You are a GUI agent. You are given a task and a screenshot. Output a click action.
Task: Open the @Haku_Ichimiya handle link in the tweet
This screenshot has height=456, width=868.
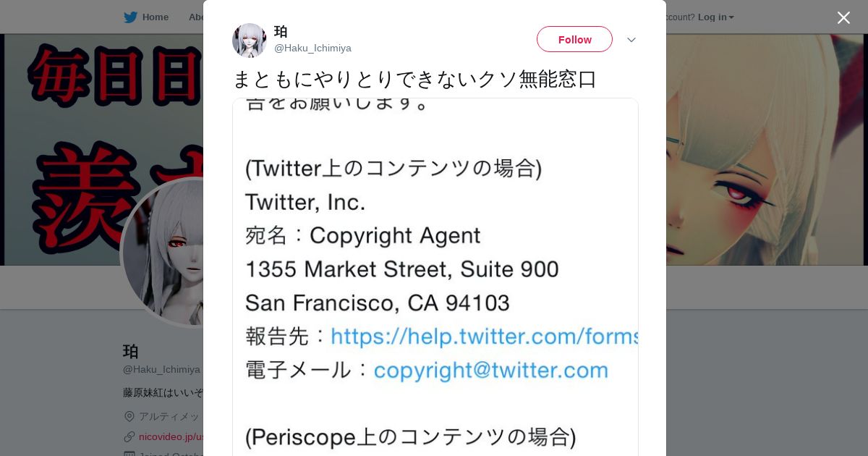[x=312, y=48]
